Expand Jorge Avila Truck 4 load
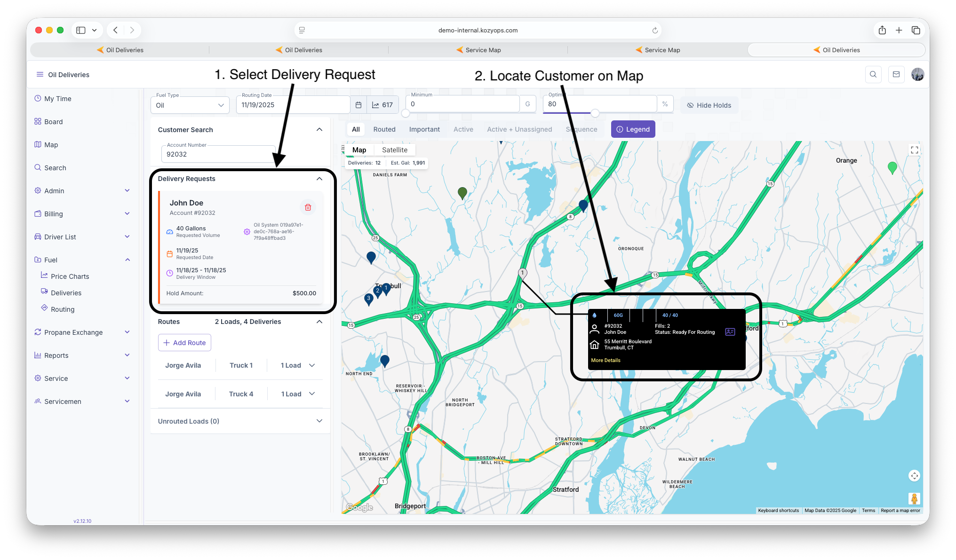 [312, 394]
